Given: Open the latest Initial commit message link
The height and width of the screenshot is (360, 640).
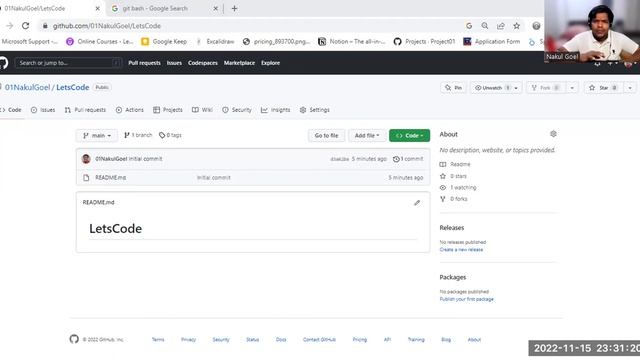Looking at the screenshot, I should tap(145, 159).
